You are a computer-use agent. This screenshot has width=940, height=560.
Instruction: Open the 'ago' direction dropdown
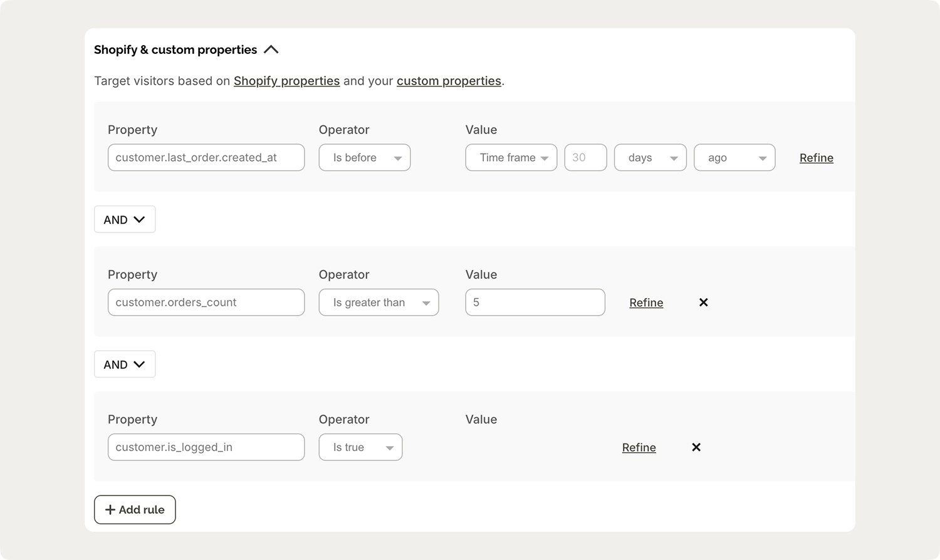[x=734, y=158]
